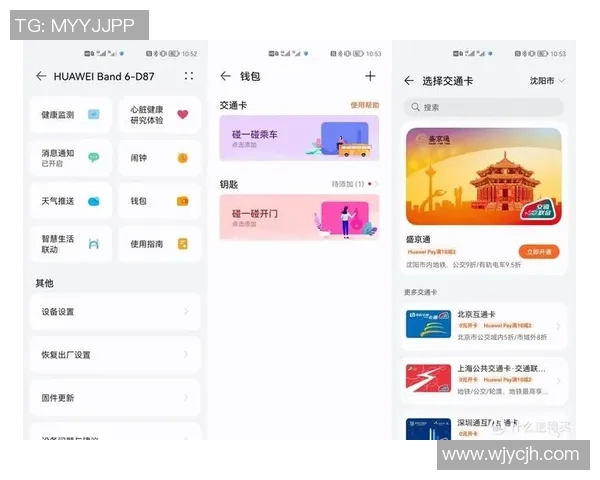Open 消息通知 message notification card

pyautogui.click(x=71, y=158)
